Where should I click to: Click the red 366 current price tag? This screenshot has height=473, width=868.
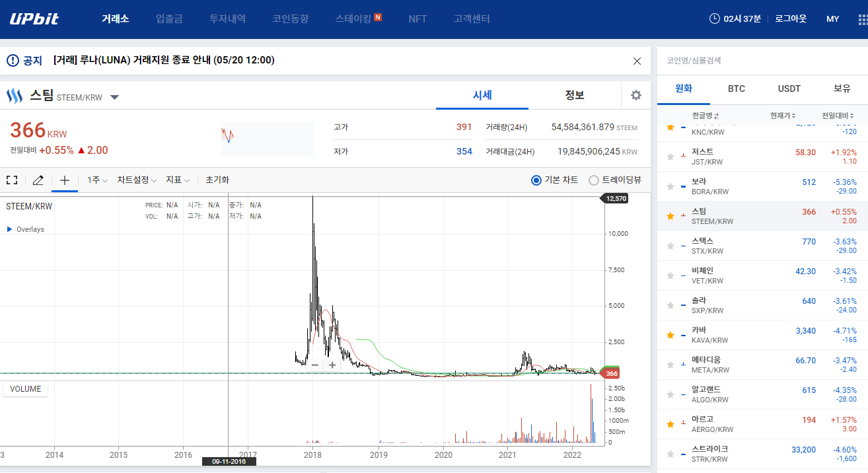pos(610,373)
